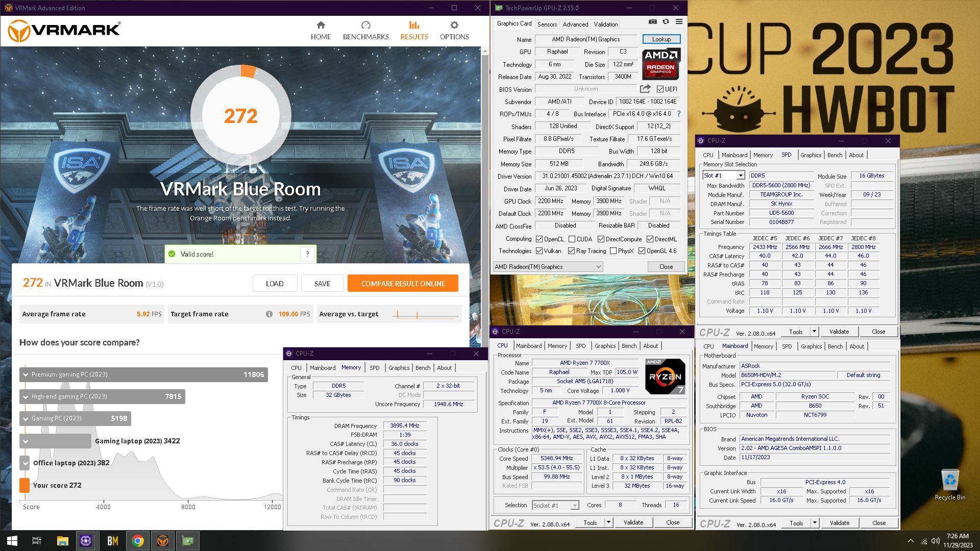Click 272 score circle gauge
The image size is (980, 551).
(240, 116)
